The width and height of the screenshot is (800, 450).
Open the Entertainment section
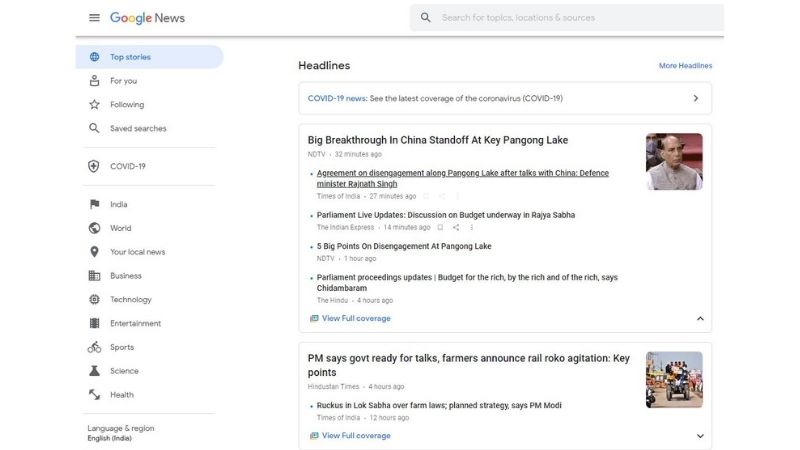(x=135, y=323)
